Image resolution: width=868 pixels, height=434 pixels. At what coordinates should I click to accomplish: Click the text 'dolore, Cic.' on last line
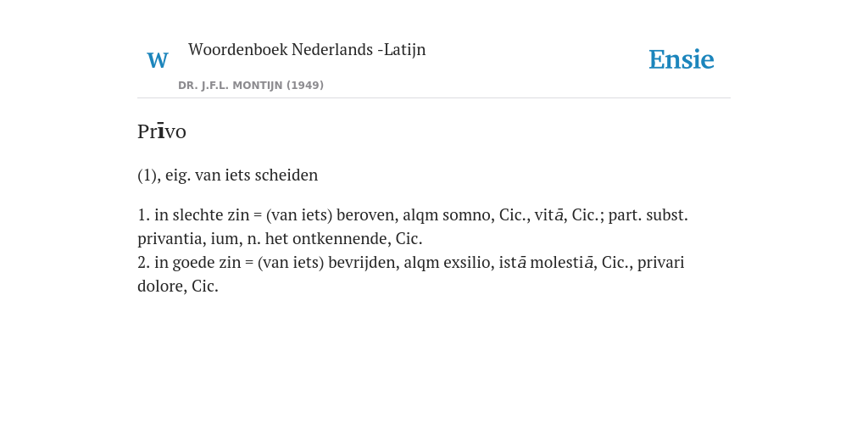coord(178,287)
